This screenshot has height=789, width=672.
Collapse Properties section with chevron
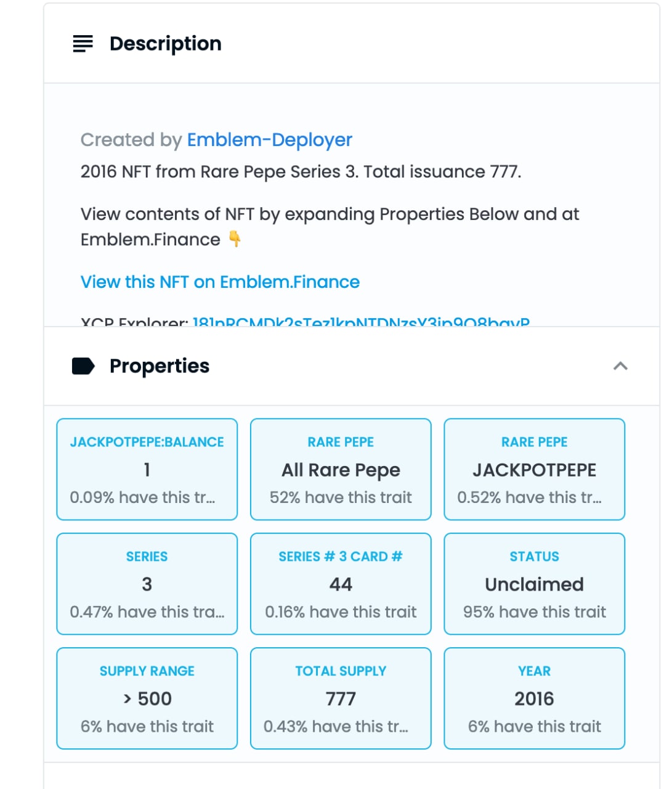point(620,366)
